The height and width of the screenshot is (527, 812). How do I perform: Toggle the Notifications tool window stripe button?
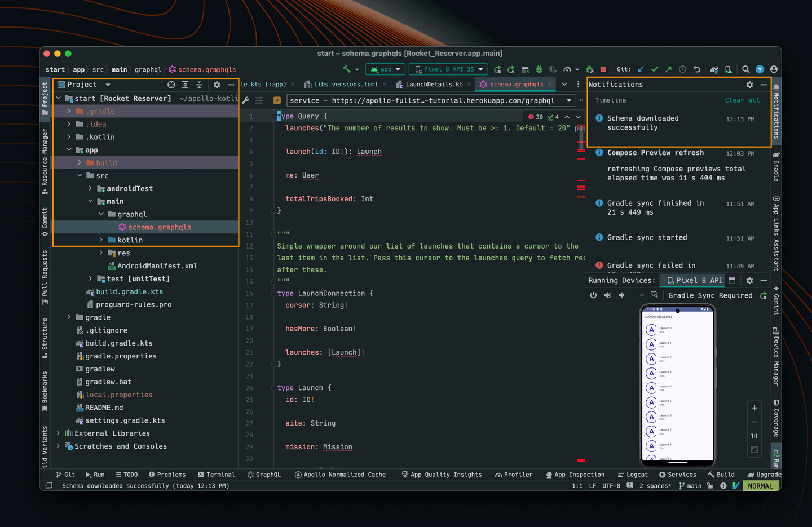coord(776,113)
